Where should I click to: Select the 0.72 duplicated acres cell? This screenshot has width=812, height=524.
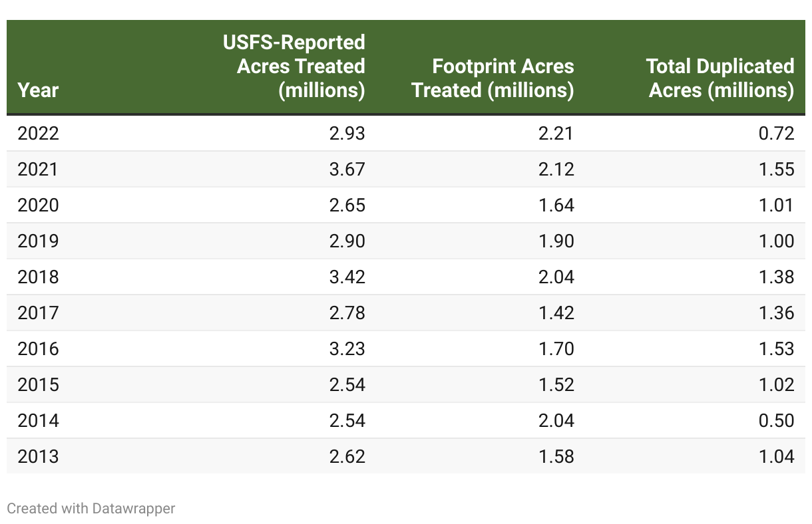(x=776, y=134)
